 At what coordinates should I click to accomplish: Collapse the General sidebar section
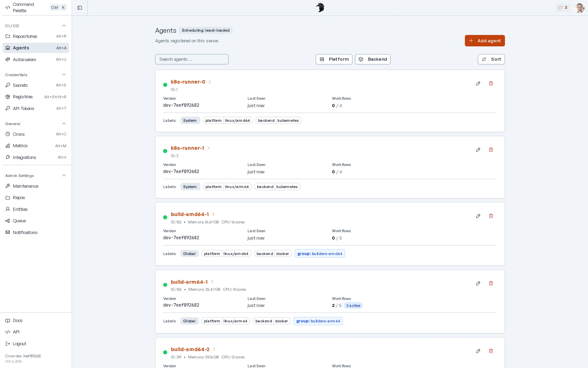click(x=64, y=124)
